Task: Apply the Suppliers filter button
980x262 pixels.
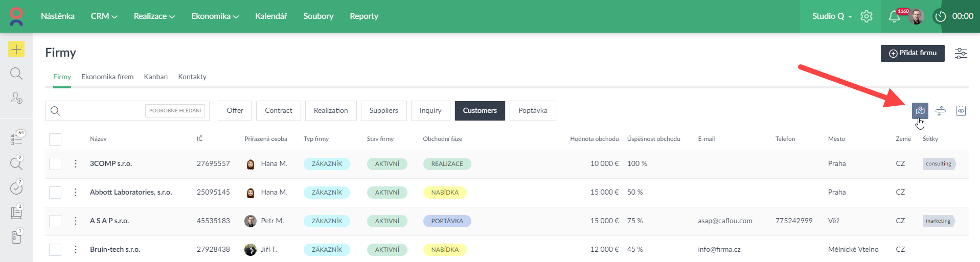Action: (383, 111)
